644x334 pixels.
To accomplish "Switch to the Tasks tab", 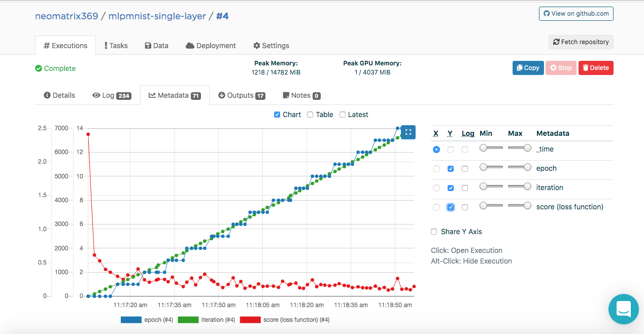I will pos(116,46).
